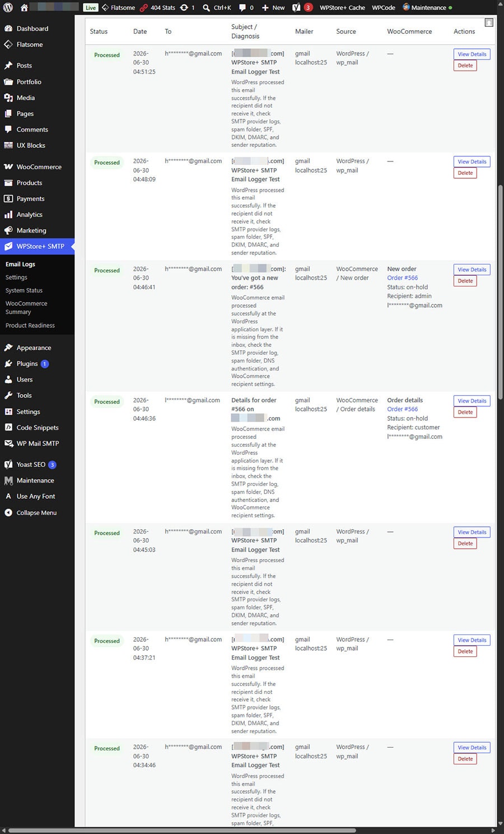
Task: Click Maintenance status in admin bar
Action: (427, 8)
